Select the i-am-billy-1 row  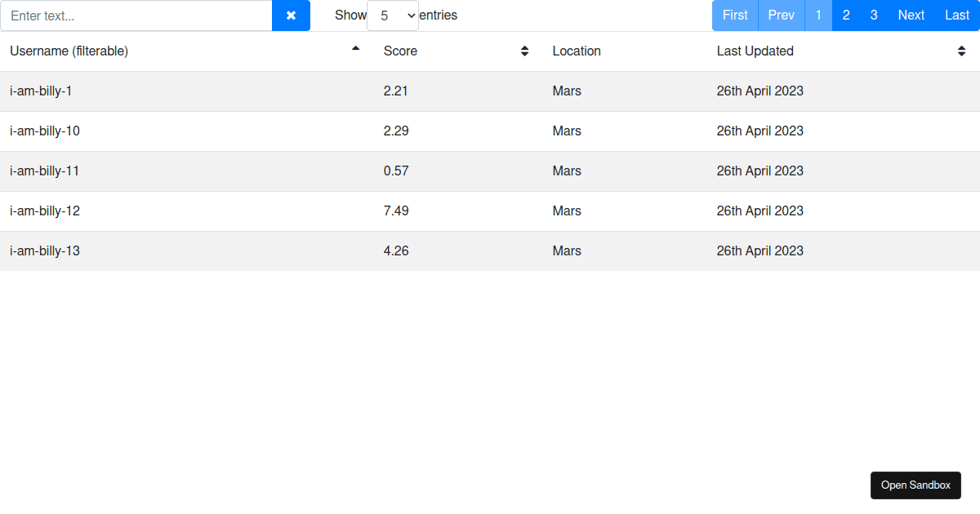(41, 91)
